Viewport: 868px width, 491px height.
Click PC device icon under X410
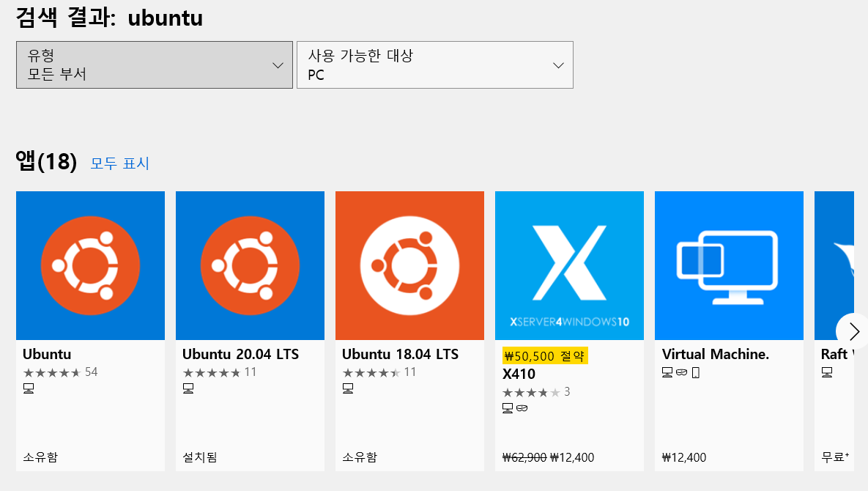pos(508,408)
